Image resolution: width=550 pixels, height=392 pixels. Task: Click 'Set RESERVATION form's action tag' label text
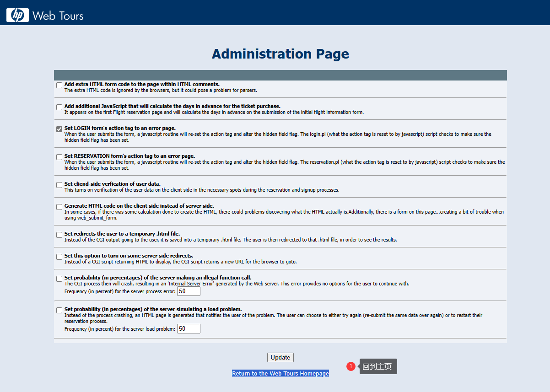(129, 156)
